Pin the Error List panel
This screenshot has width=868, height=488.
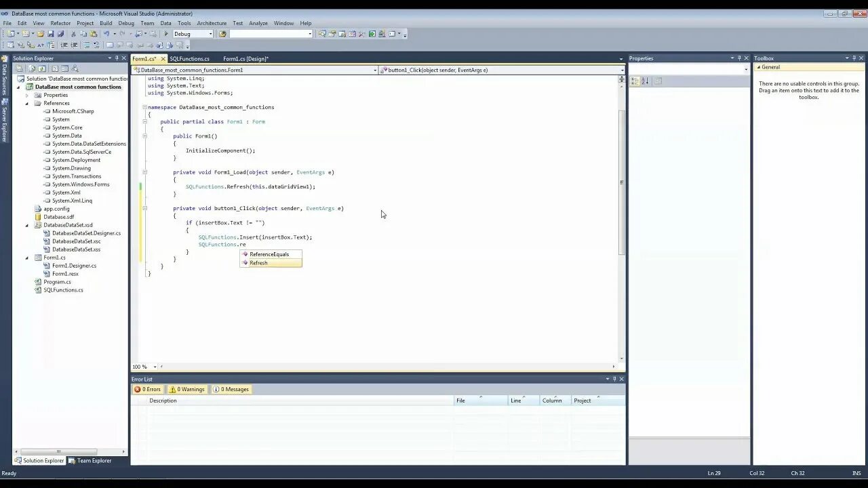614,379
